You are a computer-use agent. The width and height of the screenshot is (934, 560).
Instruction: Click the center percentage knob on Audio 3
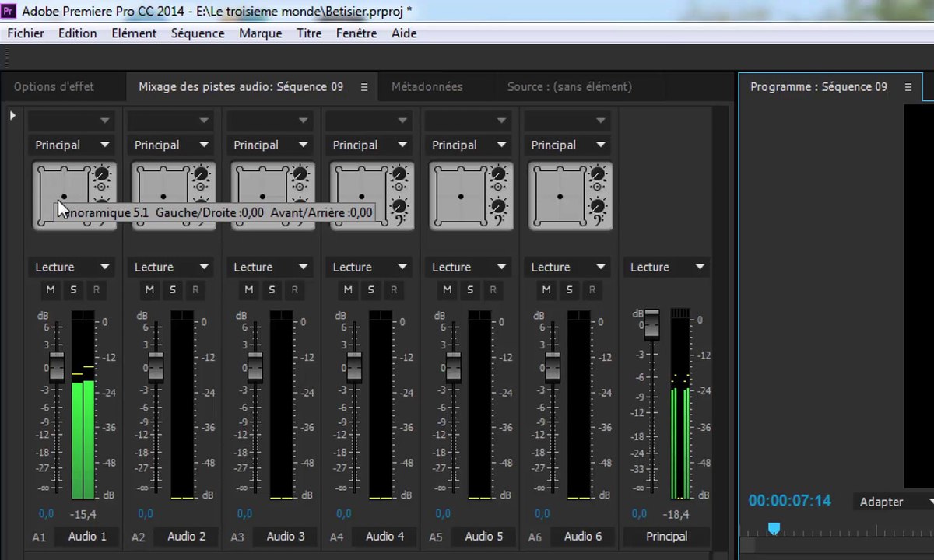pyautogui.click(x=300, y=175)
